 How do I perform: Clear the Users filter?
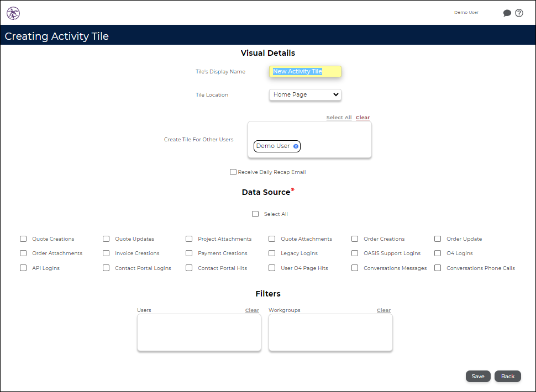click(252, 310)
